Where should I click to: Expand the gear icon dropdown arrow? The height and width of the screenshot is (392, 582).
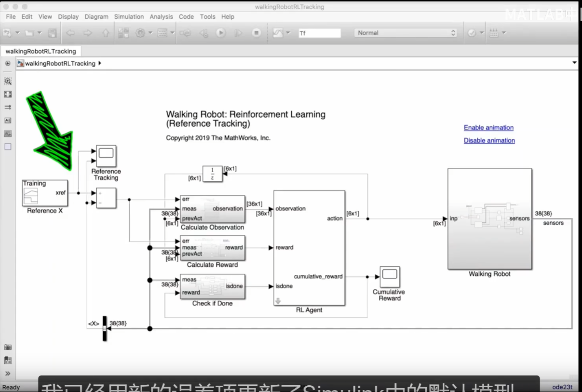coord(150,33)
